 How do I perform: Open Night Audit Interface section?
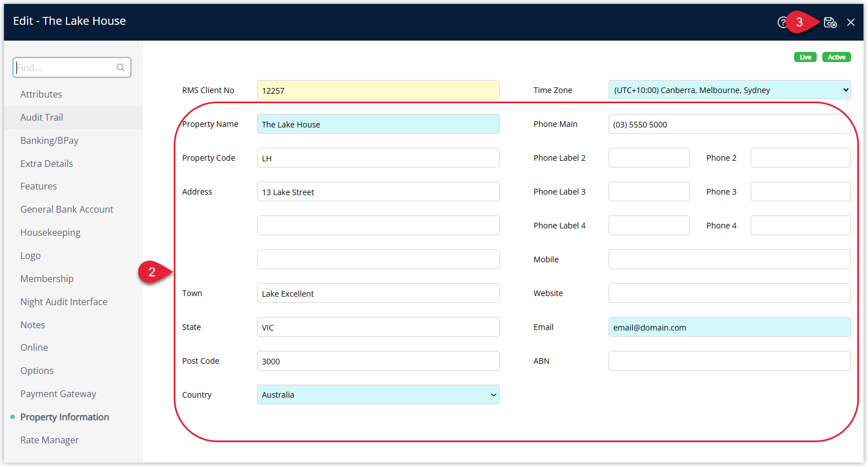pyautogui.click(x=64, y=302)
